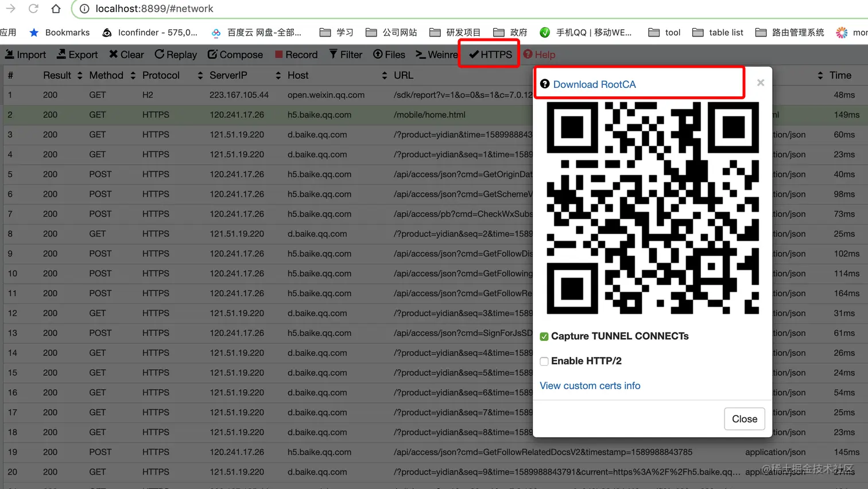868x489 pixels.
Task: Click the Close button in dialog
Action: [745, 419]
